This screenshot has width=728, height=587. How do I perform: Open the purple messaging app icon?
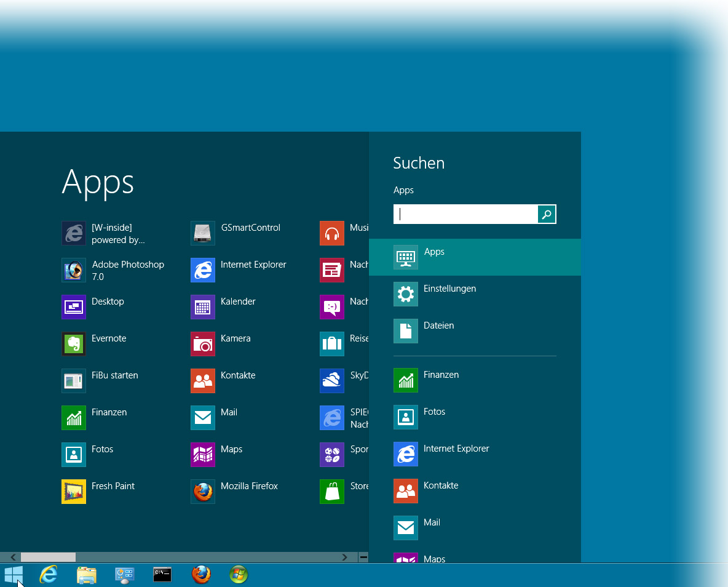click(332, 307)
